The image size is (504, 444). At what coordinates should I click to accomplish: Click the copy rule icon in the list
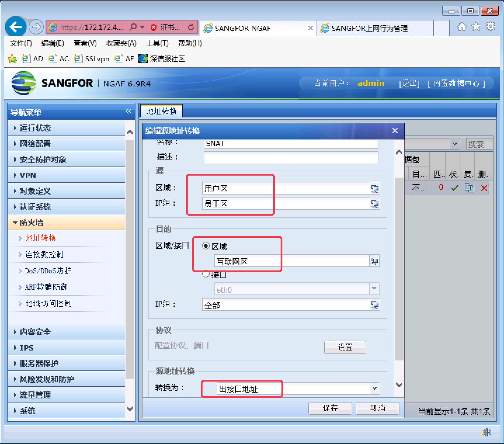pyautogui.click(x=469, y=188)
